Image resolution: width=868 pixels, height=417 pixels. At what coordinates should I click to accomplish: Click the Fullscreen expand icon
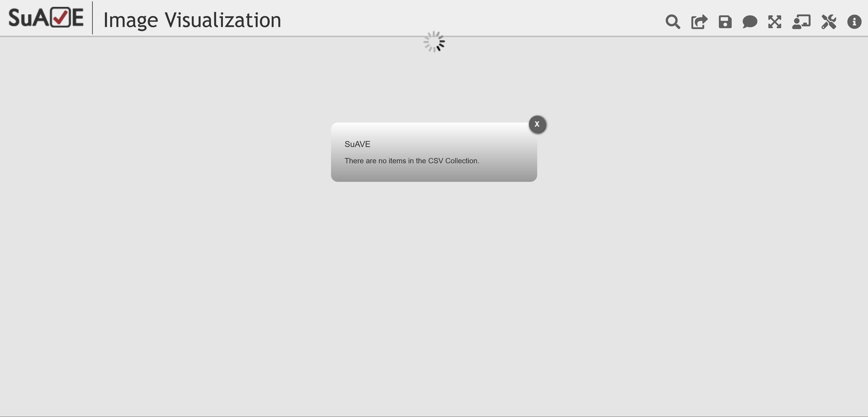click(775, 21)
